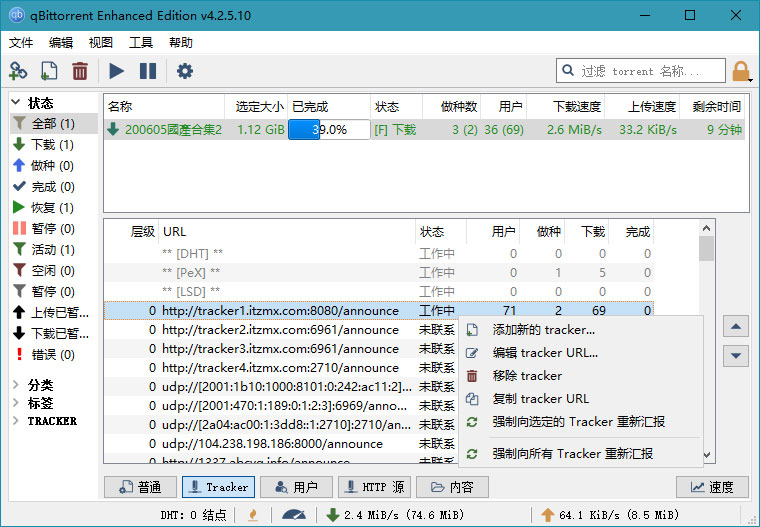The image size is (760, 527).
Task: Select the 活动 (1) filter
Action: pyautogui.click(x=54, y=250)
